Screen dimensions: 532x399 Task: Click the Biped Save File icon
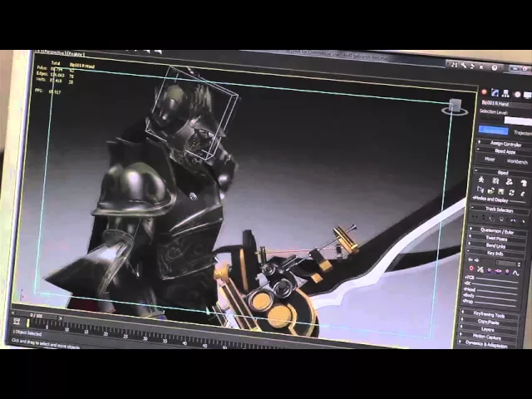point(501,192)
